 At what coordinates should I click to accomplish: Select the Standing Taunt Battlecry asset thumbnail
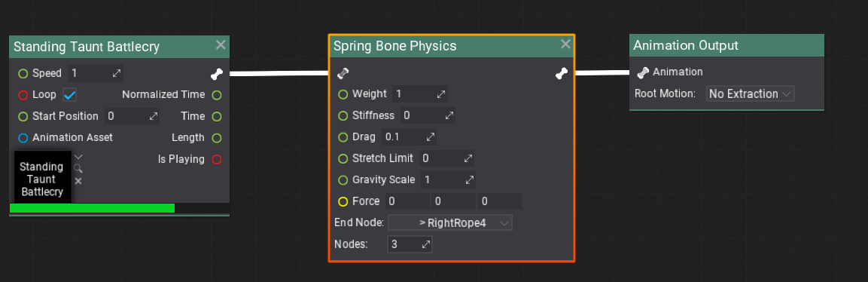(43, 177)
